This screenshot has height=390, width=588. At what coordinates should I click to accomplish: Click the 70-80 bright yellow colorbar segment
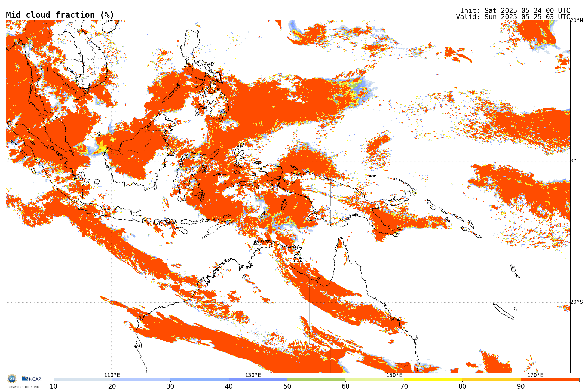tap(433, 379)
